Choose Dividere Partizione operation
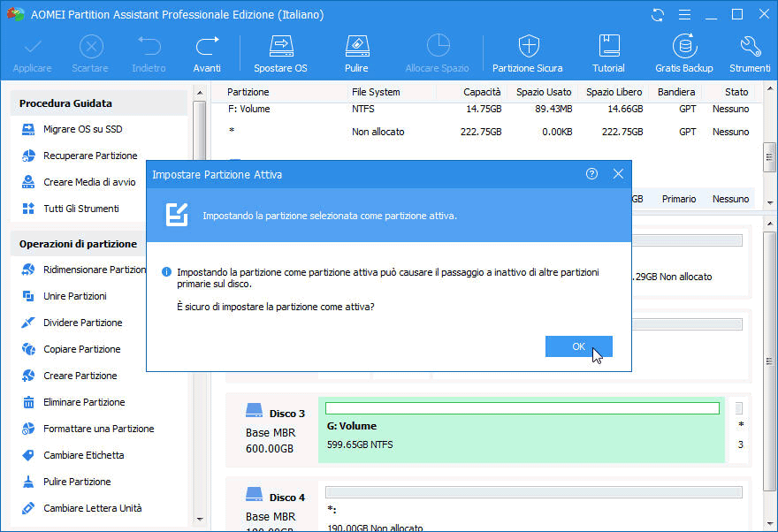The image size is (778, 532). [82, 323]
